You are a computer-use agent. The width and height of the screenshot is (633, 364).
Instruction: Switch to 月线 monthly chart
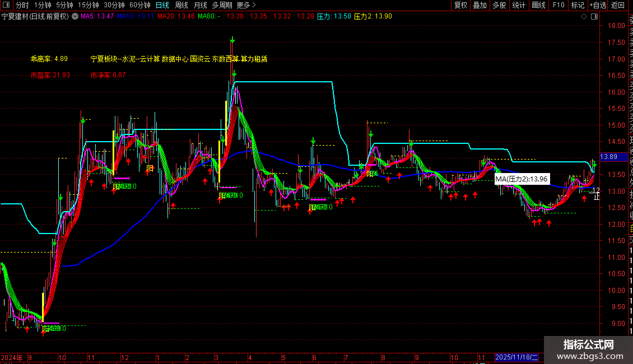(200, 5)
